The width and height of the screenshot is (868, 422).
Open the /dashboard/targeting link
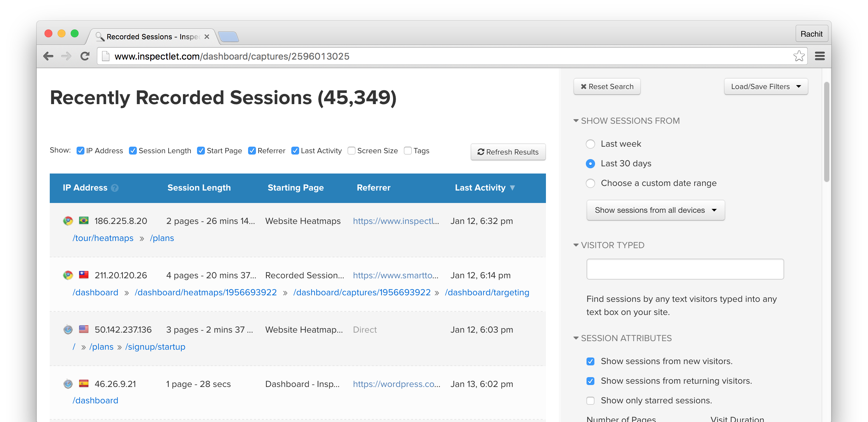tap(487, 293)
